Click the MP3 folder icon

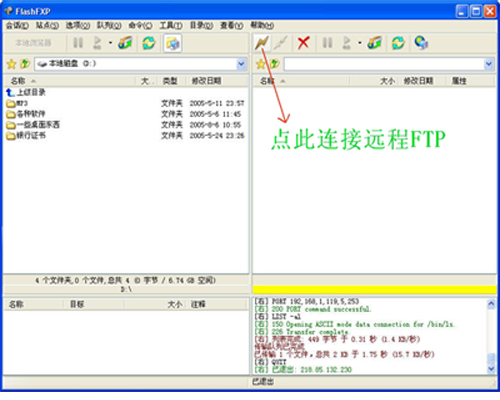[11, 104]
